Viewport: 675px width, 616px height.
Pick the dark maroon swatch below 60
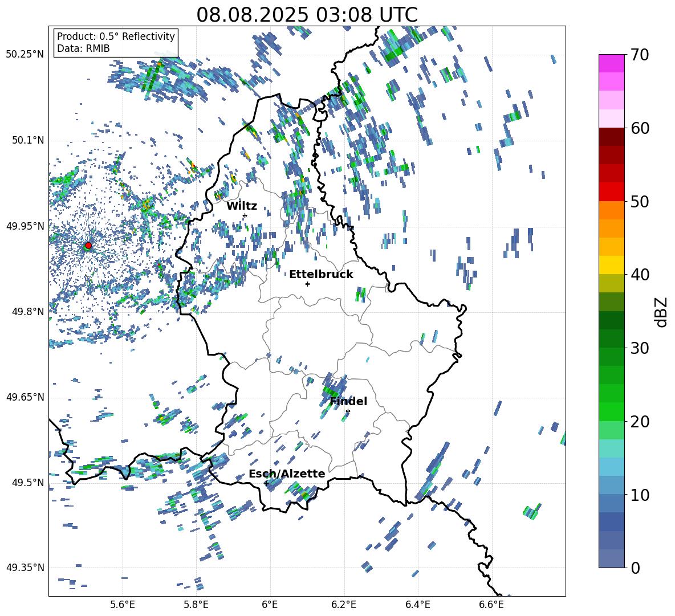[x=611, y=137]
